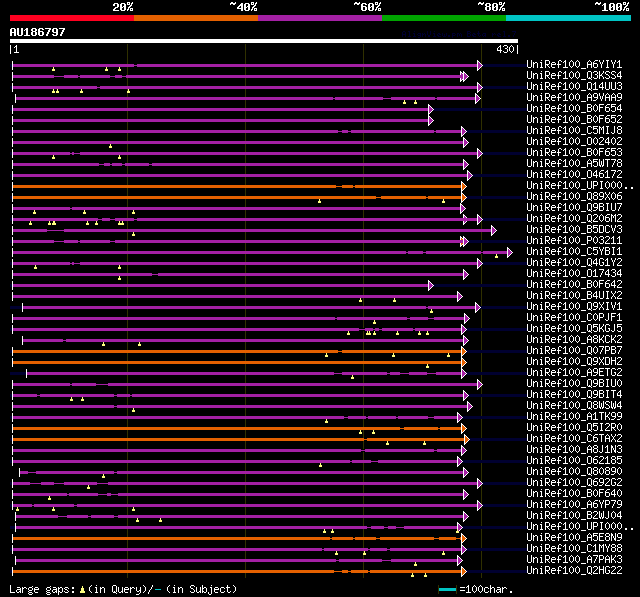Select the UniRef100_A7PAK3 label
The image size is (640, 597).
click(574, 560)
